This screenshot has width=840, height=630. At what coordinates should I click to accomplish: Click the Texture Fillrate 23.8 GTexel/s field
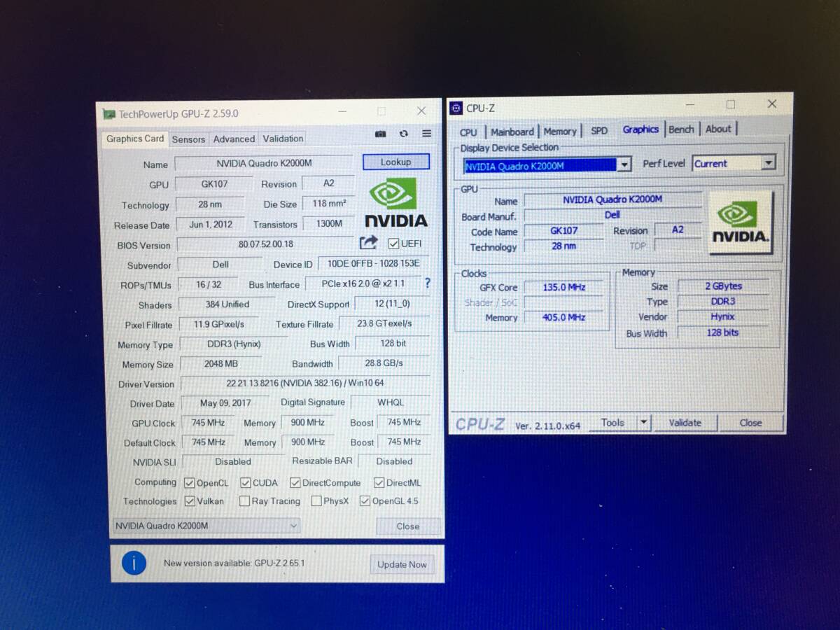pyautogui.click(x=384, y=323)
